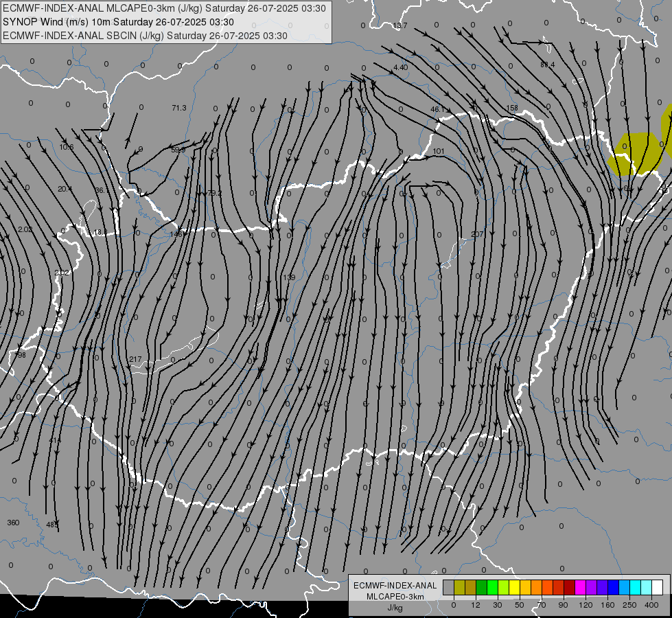Click the legend tick label 12
The width and height of the screenshot is (672, 618).
[475, 605]
